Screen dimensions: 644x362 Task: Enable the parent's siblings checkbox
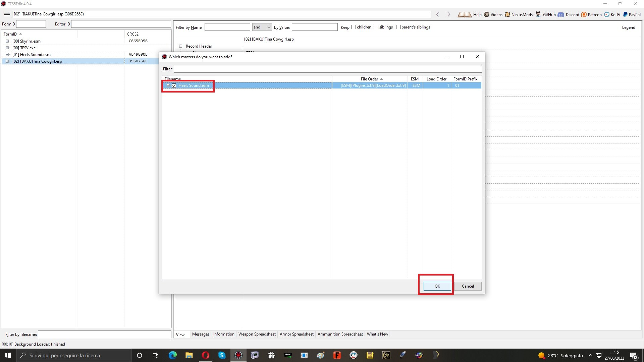(398, 27)
